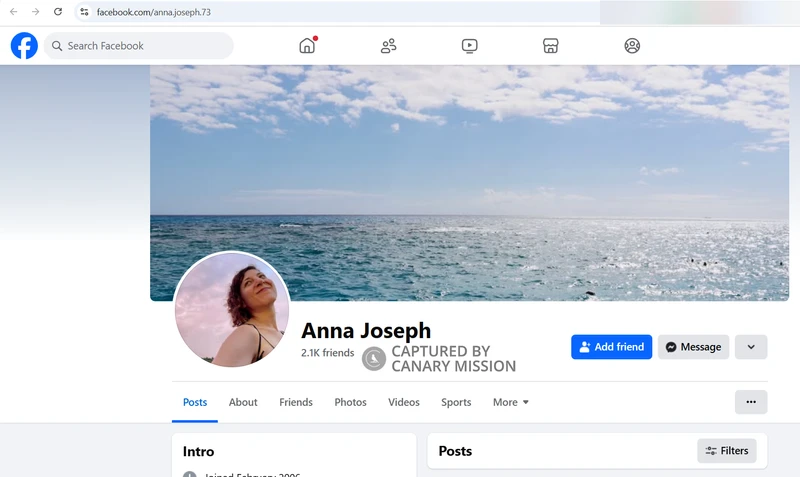The image size is (800, 477).
Task: Expand the More tab dropdown
Action: point(511,403)
